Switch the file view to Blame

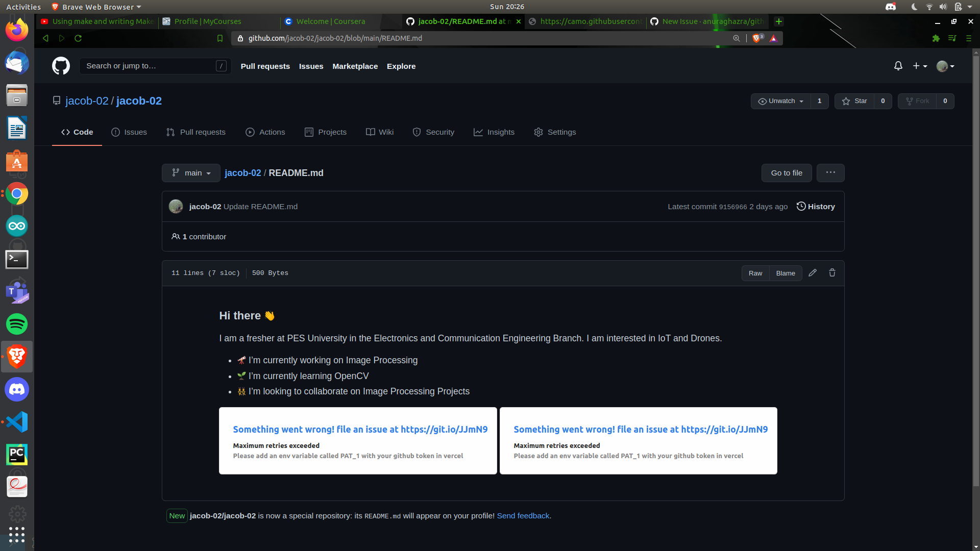pos(785,273)
